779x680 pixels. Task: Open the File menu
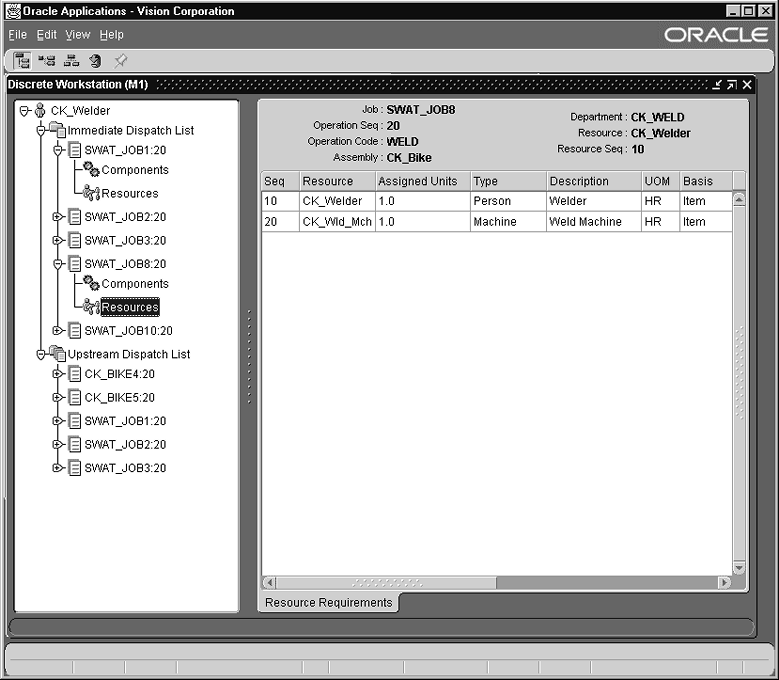pyautogui.click(x=17, y=35)
